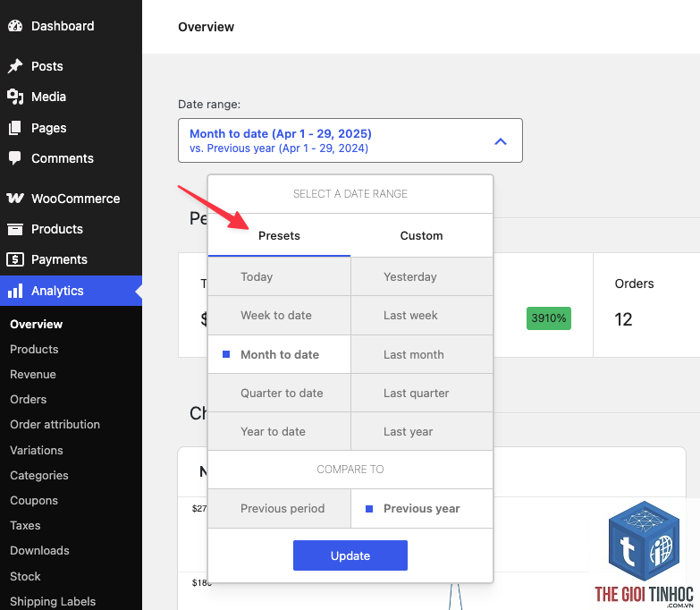This screenshot has height=610, width=700.
Task: Collapse the date range dropdown chevron
Action: click(x=501, y=141)
